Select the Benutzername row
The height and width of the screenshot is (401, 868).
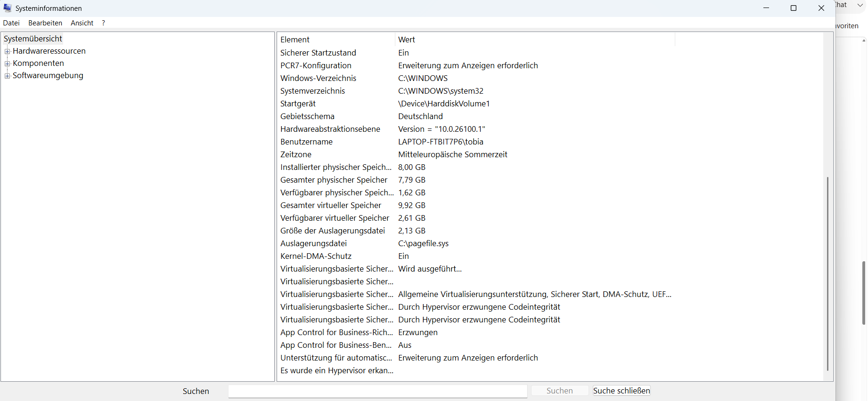[x=476, y=142]
